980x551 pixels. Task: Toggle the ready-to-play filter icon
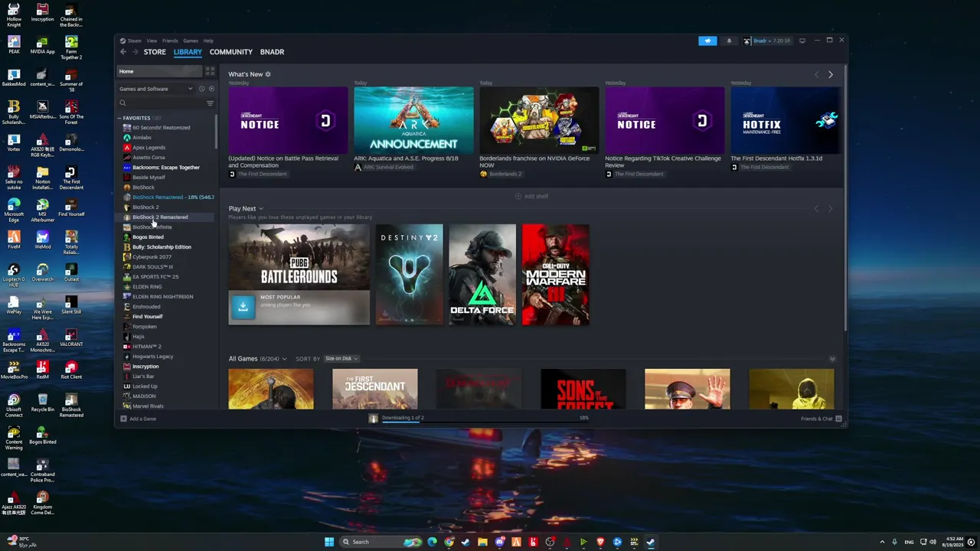tap(211, 89)
